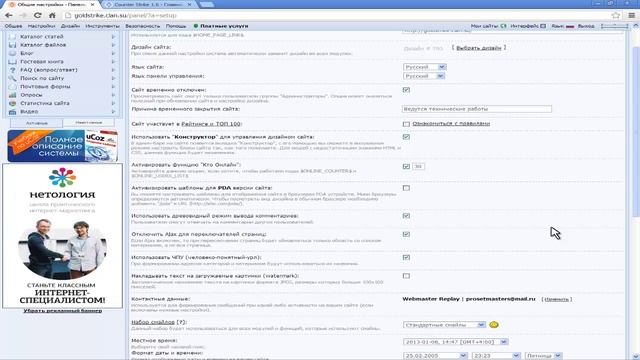Viewport: 640px width, 360px height.
Task: Open the Язык панели управления dropdown
Action: (424, 76)
